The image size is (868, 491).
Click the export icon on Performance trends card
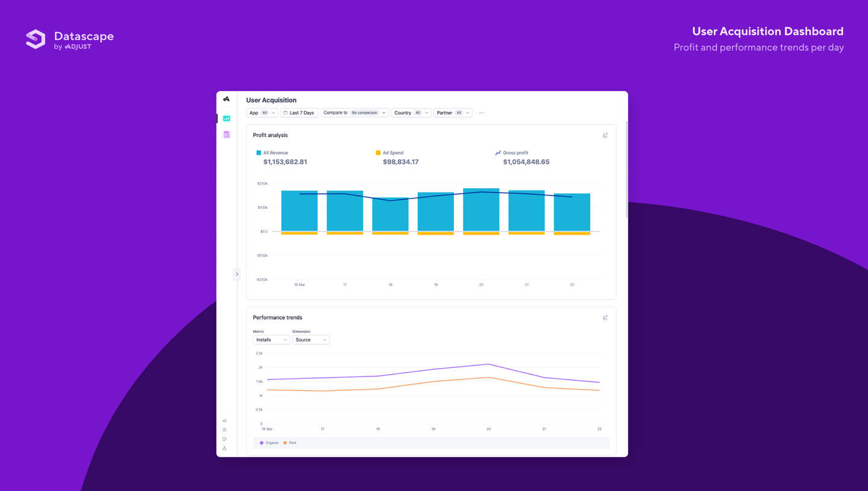pyautogui.click(x=605, y=317)
